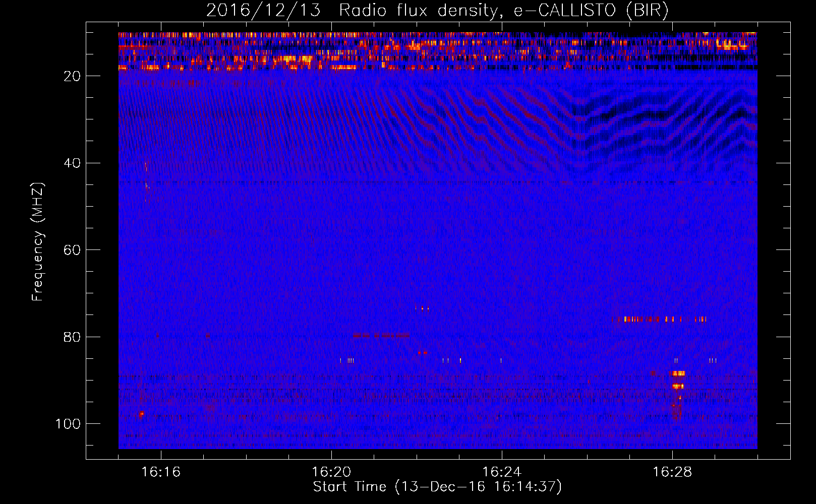Viewport: 816px width, 504px height.
Task: Click the 16:16 time tick label
Action: 161,472
